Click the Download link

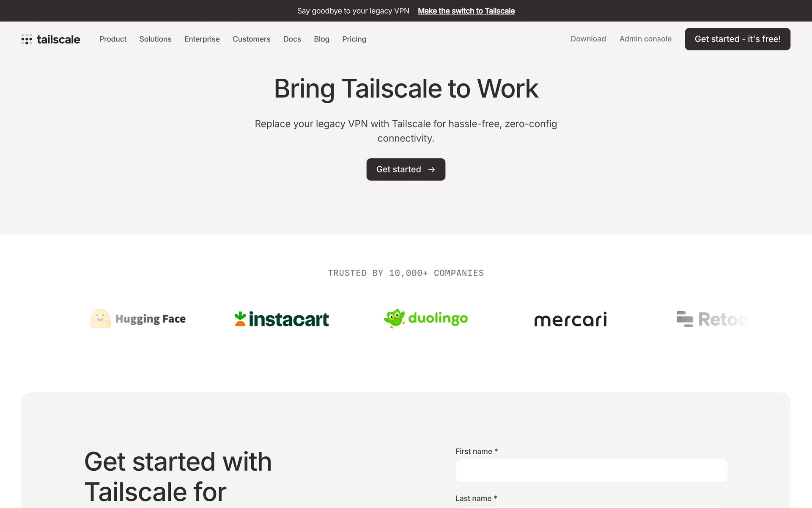coord(588,39)
